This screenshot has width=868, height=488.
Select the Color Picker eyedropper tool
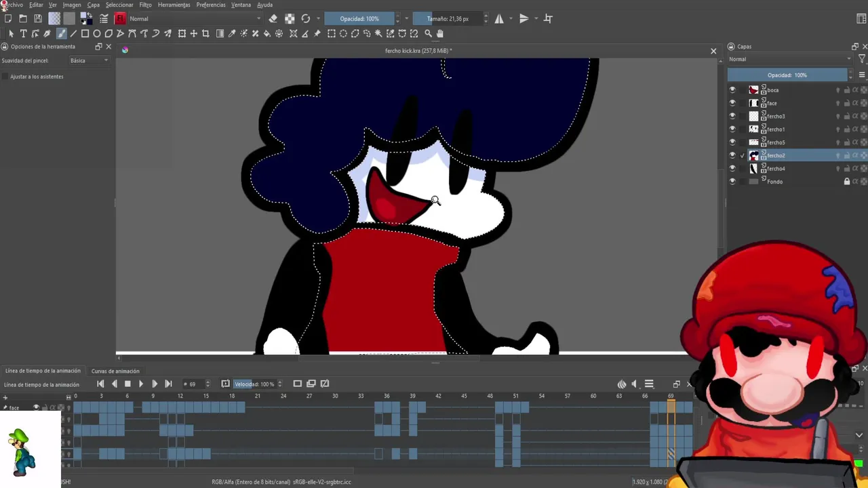[x=232, y=33]
